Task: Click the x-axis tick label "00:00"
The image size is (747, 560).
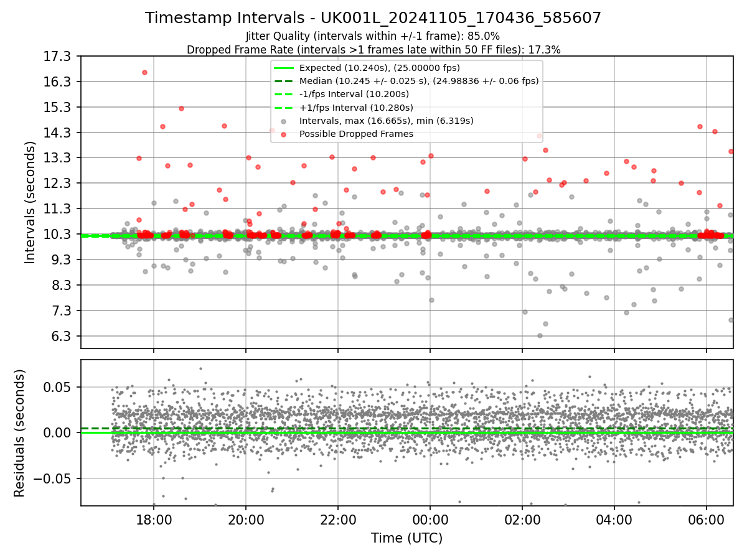Action: click(430, 520)
